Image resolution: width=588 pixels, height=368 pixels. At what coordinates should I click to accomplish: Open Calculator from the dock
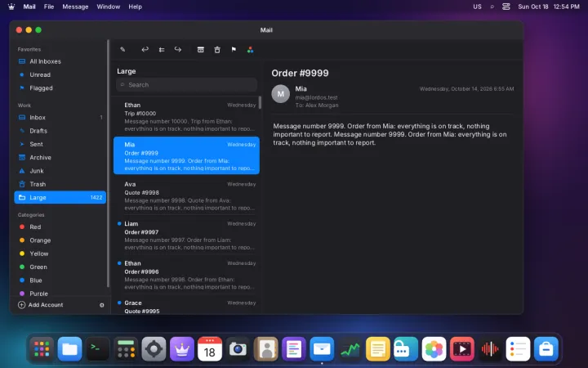tap(126, 349)
